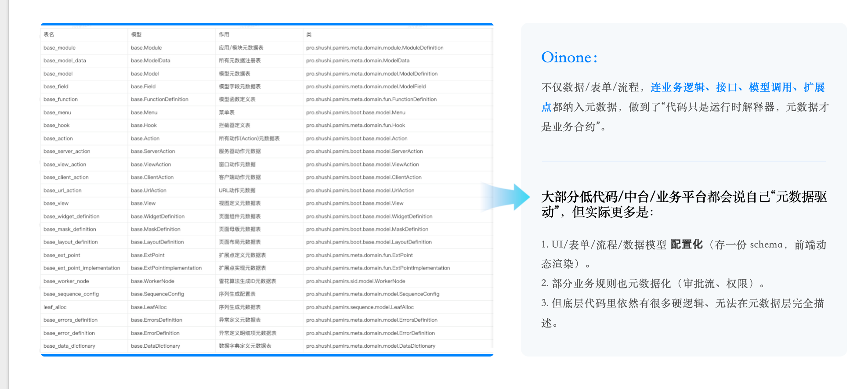Click the class path ending in SequenceConfig

373,294
